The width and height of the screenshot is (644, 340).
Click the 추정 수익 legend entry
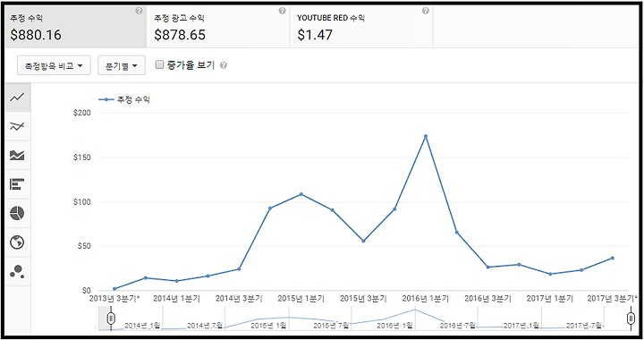124,99
